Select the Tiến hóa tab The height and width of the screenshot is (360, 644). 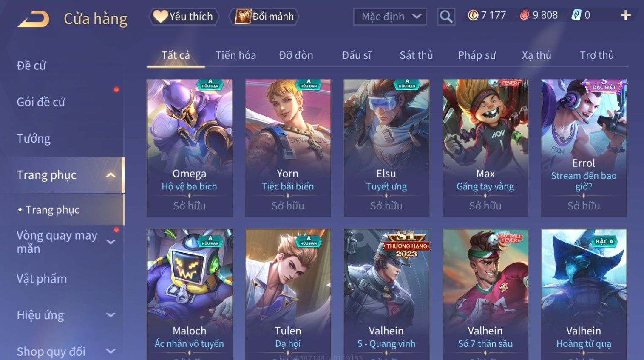click(235, 55)
